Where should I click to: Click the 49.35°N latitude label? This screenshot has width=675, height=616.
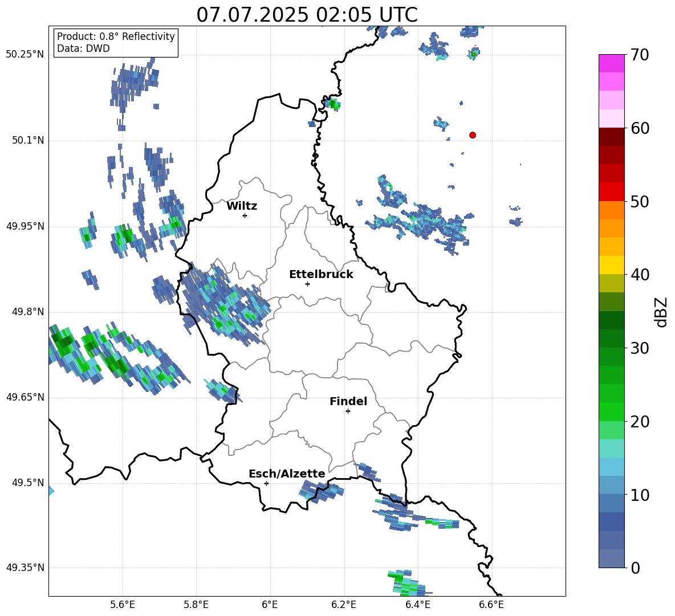pos(25,568)
